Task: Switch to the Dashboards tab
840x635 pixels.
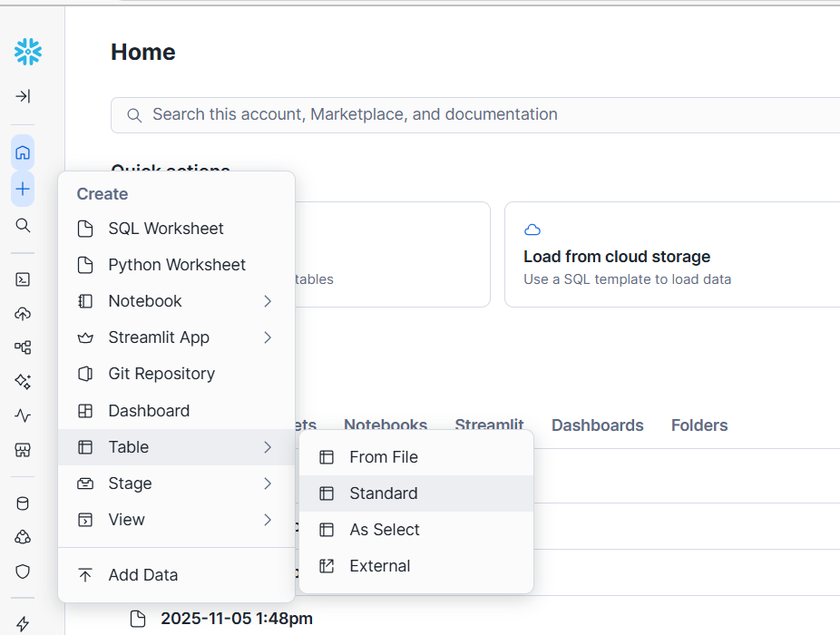Action: click(597, 425)
